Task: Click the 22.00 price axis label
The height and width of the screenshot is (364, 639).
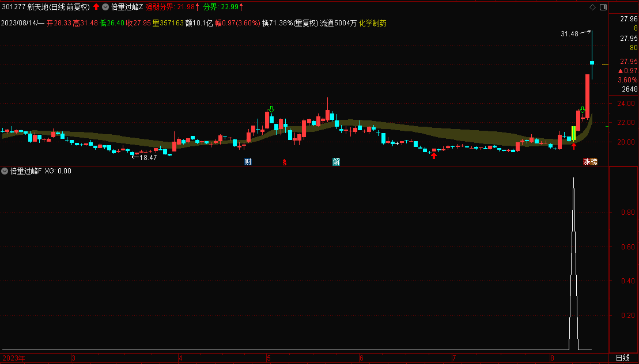Action: [626, 123]
